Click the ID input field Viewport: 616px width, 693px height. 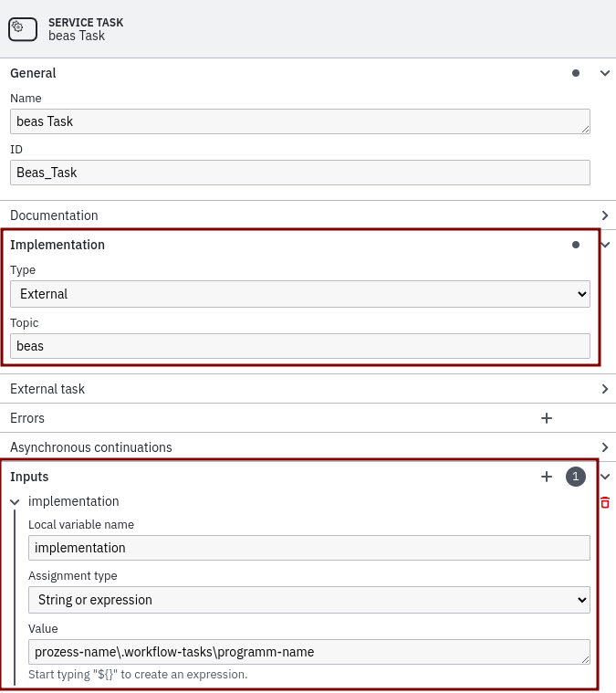coord(300,173)
